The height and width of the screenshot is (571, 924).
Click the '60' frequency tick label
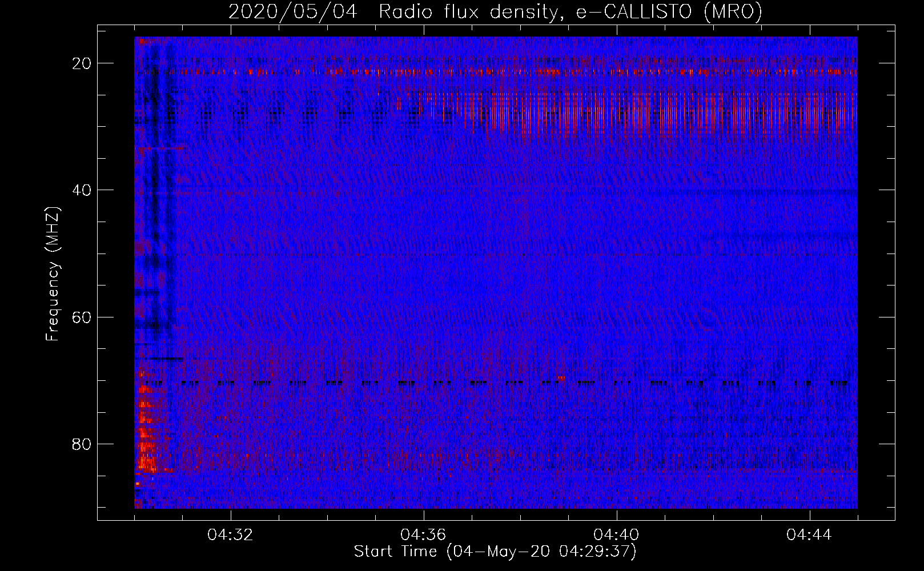coord(82,317)
